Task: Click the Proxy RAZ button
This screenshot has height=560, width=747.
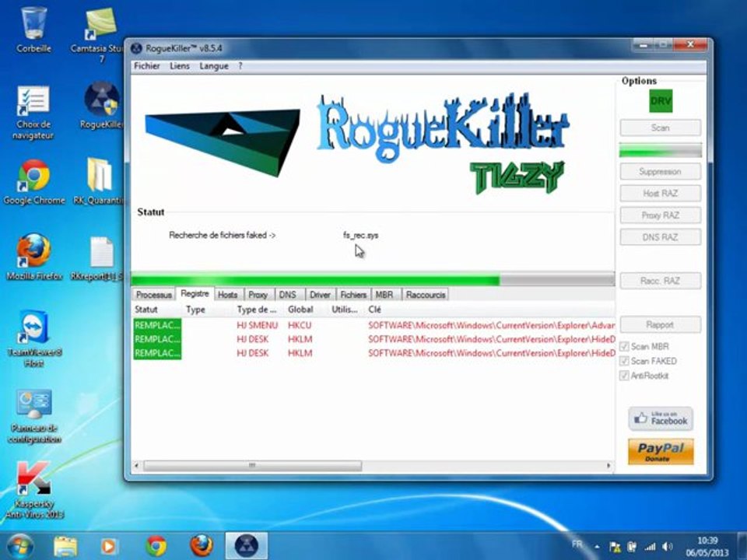Action: [661, 215]
